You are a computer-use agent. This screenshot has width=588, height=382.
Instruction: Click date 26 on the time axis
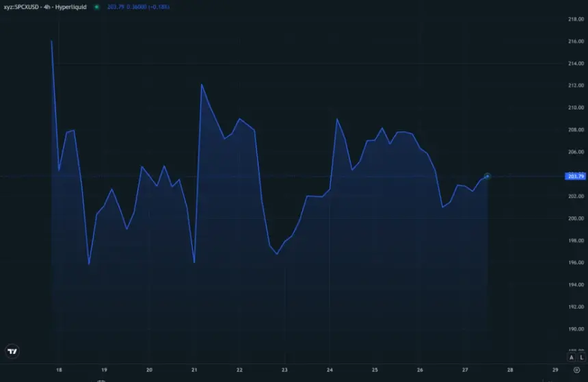pyautogui.click(x=420, y=370)
